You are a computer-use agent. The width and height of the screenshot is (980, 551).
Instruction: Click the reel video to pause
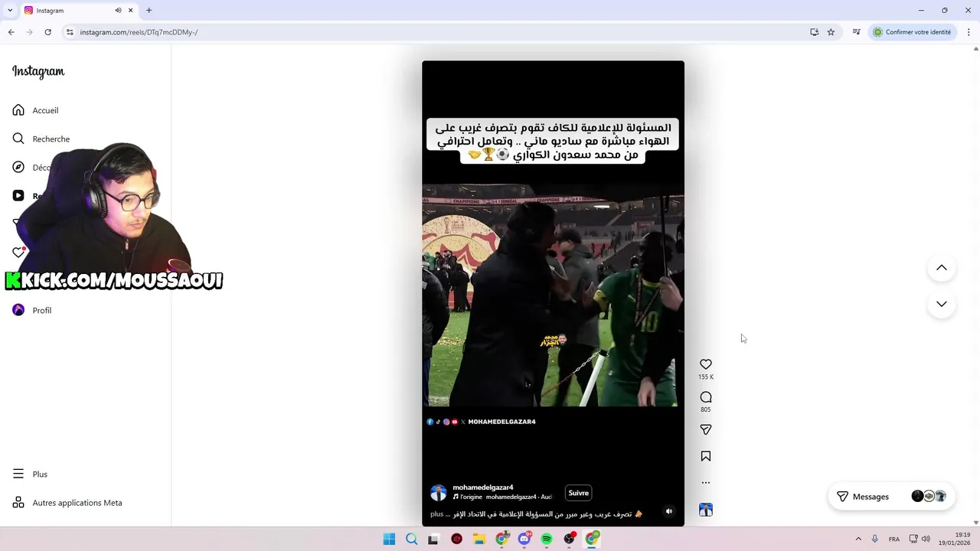click(553, 295)
